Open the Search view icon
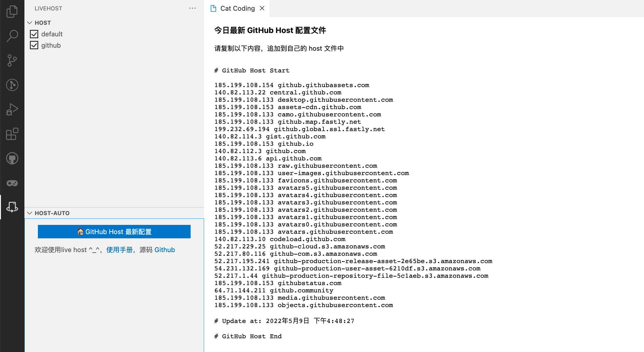 (x=12, y=36)
